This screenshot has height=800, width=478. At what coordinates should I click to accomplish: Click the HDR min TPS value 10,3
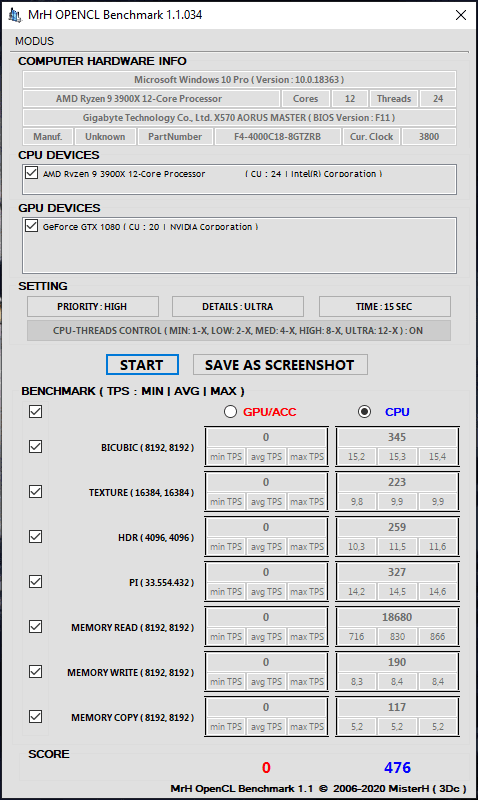[x=357, y=547]
